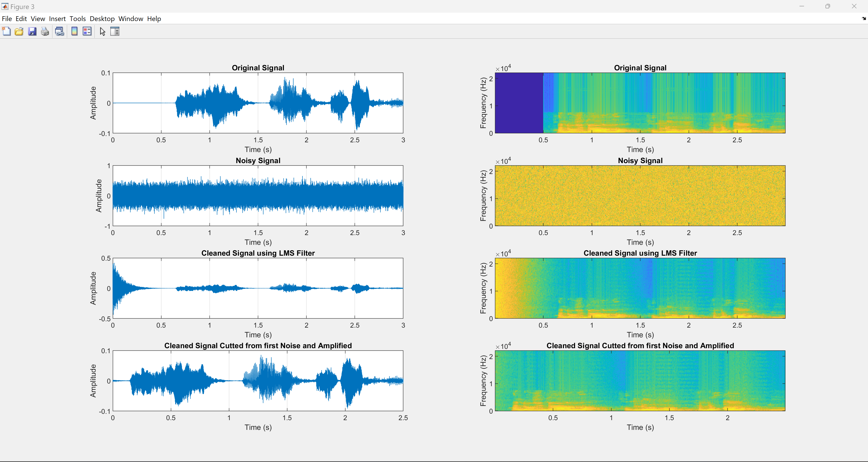868x462 pixels.
Task: Open the File menu
Action: pos(7,19)
